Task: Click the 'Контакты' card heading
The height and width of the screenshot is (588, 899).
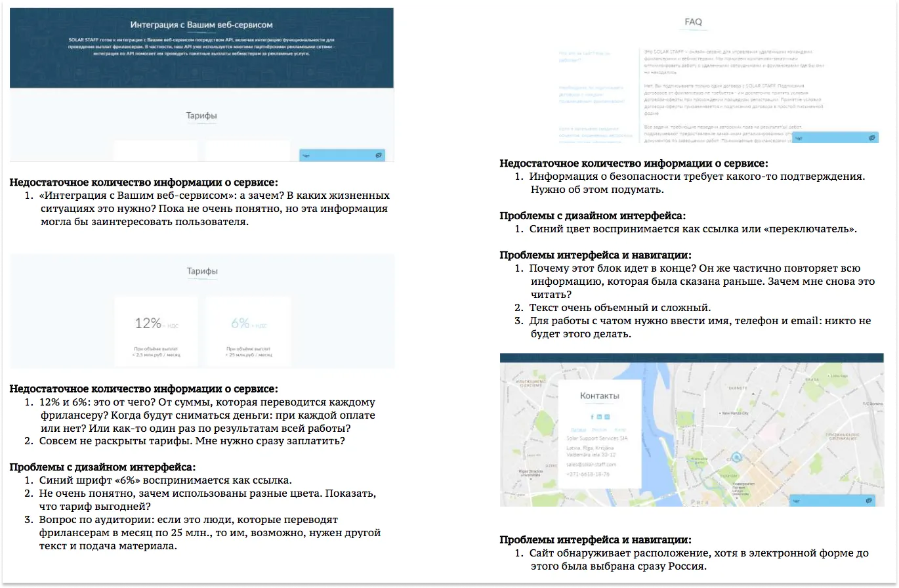Action: (x=600, y=396)
